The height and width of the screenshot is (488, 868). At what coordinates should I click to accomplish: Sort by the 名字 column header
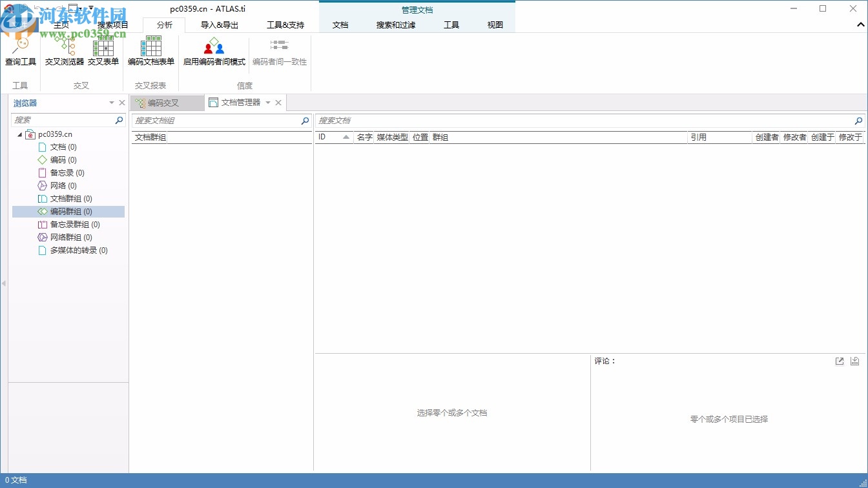click(x=364, y=137)
